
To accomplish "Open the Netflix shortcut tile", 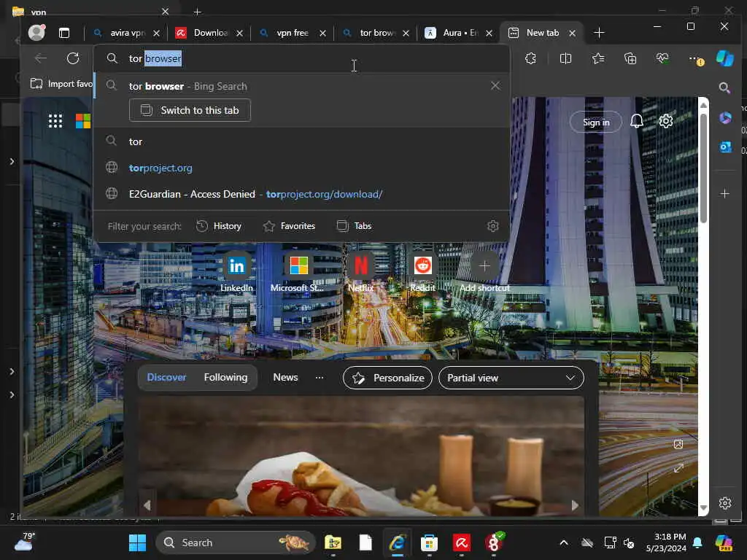I will pos(360,273).
